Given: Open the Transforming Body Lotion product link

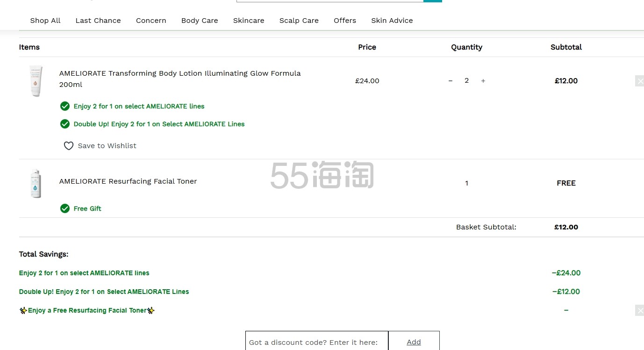Looking at the screenshot, I should 180,79.
